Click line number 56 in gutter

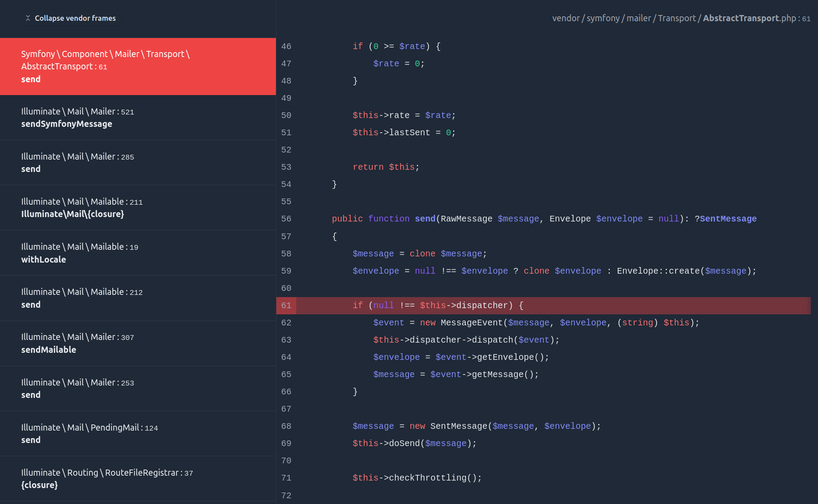(286, 219)
